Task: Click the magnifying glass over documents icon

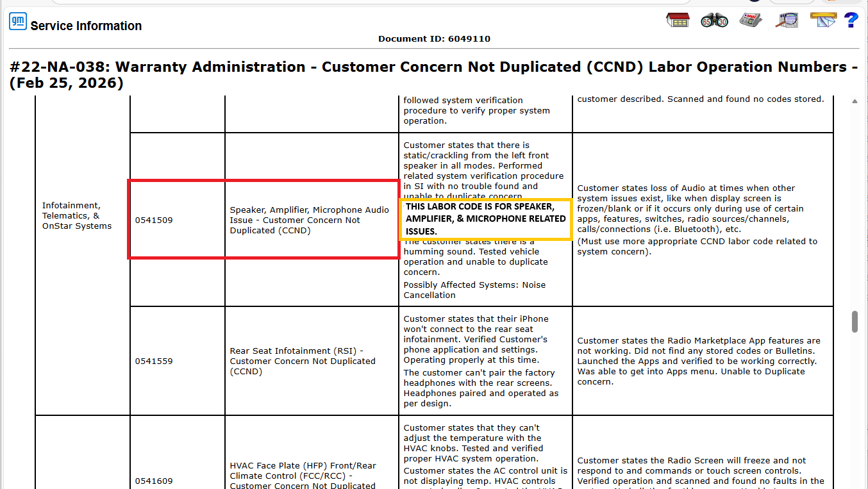Action: tap(786, 20)
